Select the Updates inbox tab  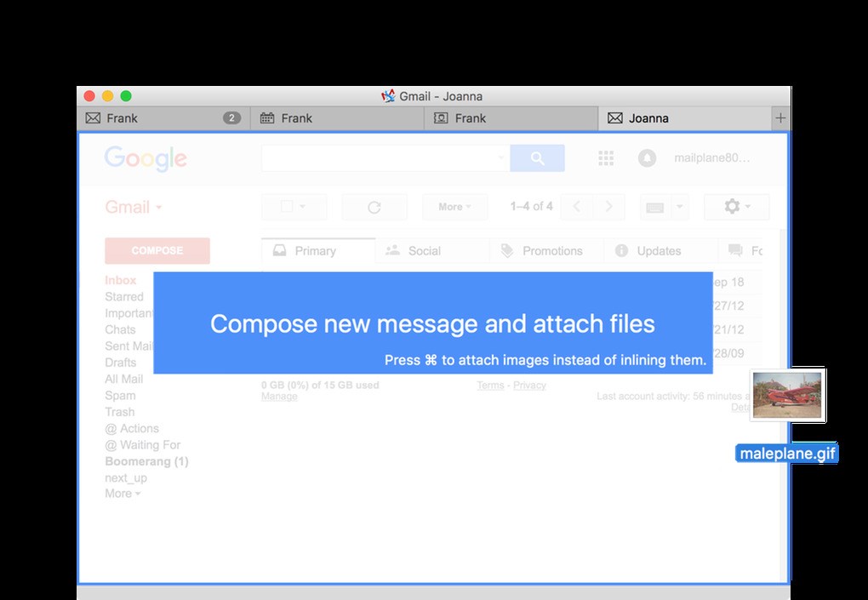[660, 251]
